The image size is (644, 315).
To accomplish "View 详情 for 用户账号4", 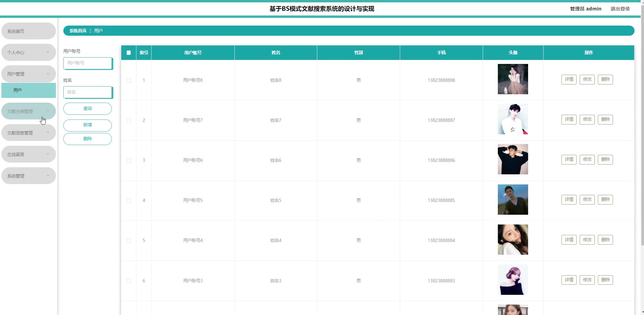I will (569, 240).
